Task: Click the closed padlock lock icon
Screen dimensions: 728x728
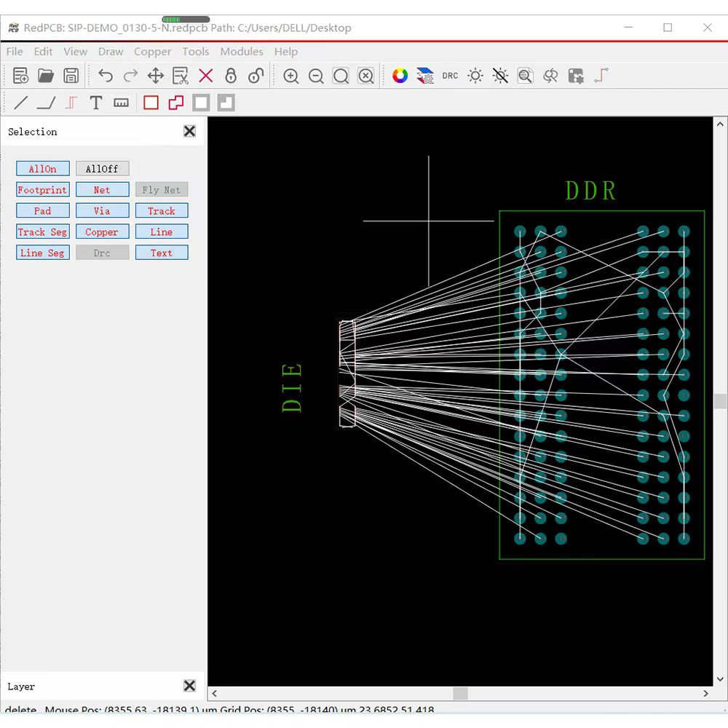Action: click(x=231, y=76)
